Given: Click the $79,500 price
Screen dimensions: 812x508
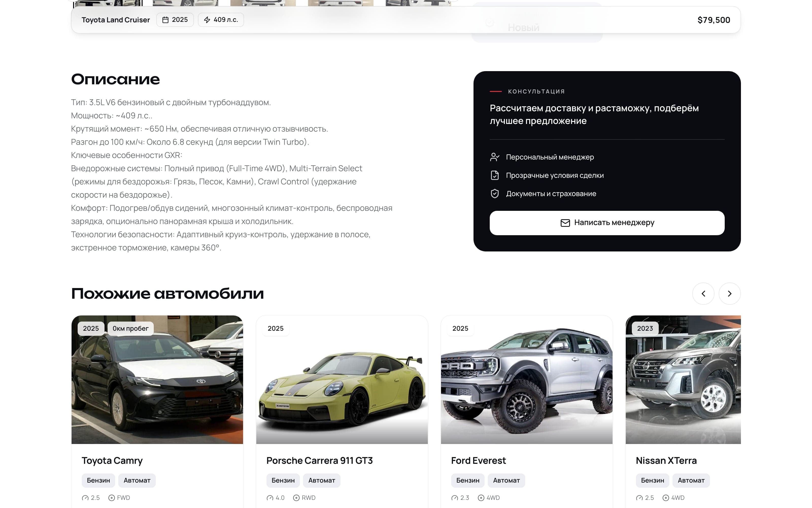Looking at the screenshot, I should point(714,20).
